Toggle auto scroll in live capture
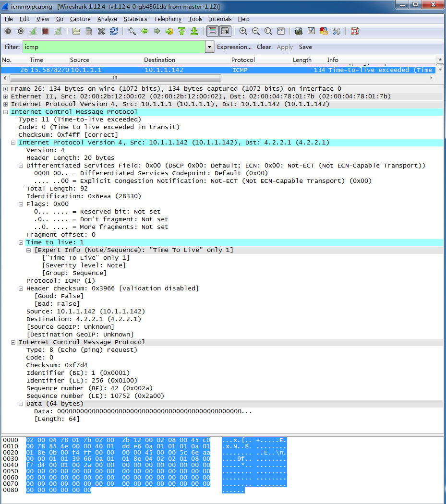 225,31
